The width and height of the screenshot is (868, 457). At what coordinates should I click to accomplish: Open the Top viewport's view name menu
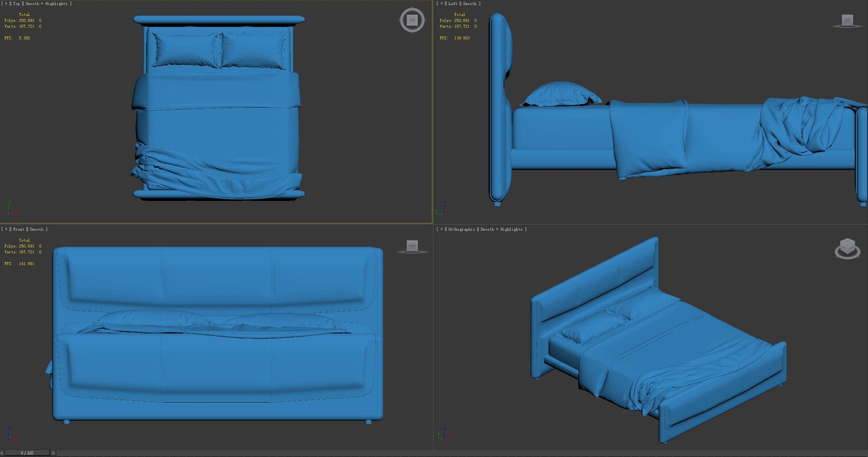(16, 4)
